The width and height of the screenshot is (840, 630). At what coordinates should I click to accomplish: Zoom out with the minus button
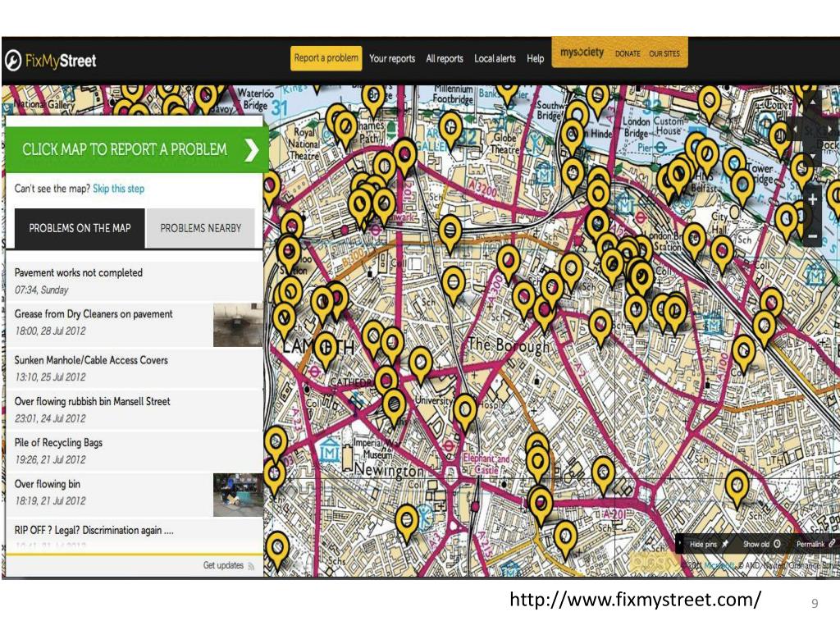812,235
